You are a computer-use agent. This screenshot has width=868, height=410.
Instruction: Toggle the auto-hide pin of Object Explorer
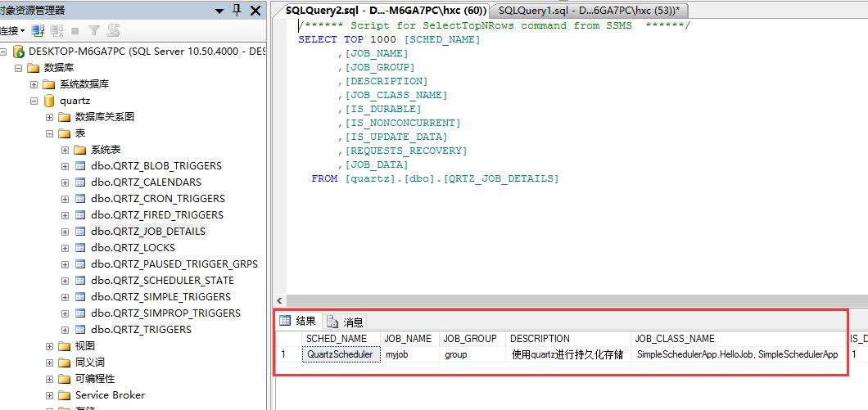tap(237, 10)
